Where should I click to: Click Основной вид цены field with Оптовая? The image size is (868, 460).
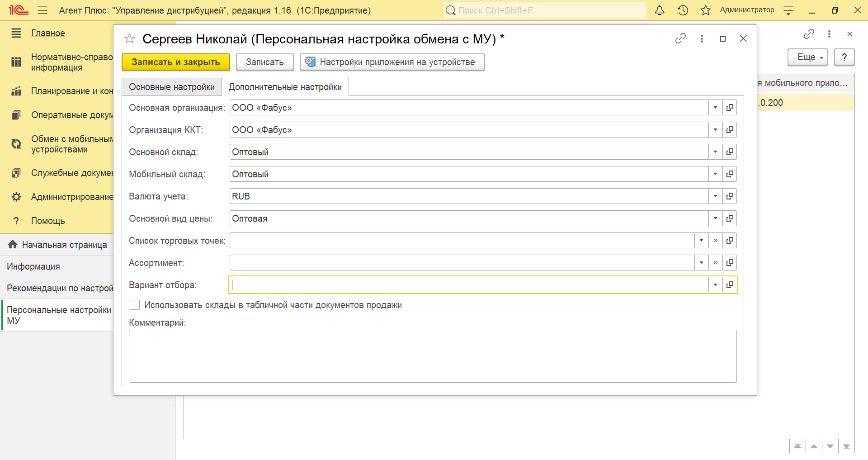point(469,218)
